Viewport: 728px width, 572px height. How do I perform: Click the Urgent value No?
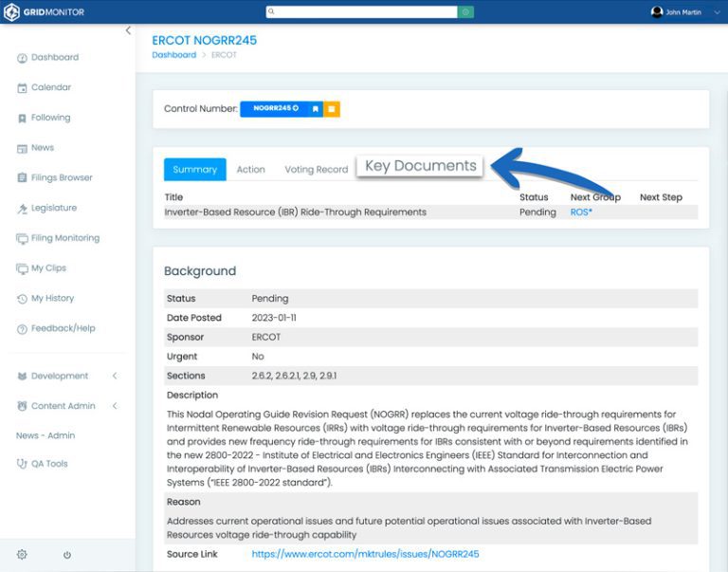tap(258, 357)
